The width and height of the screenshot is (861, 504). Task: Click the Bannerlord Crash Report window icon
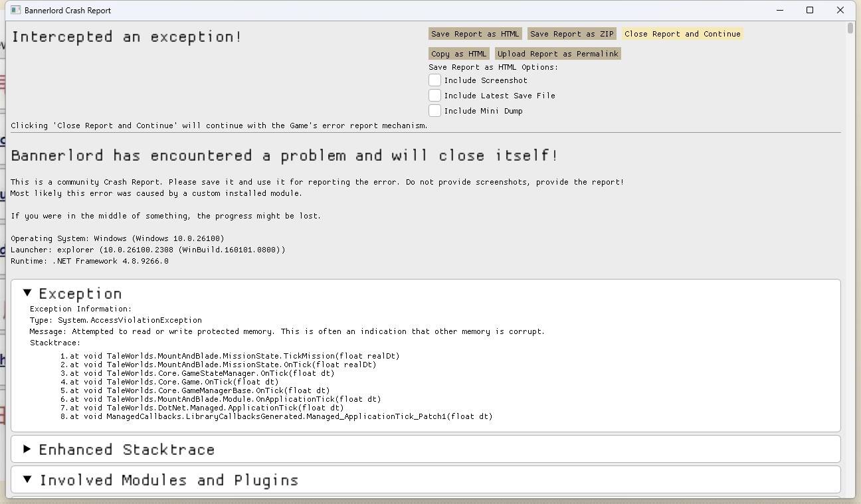coord(15,10)
